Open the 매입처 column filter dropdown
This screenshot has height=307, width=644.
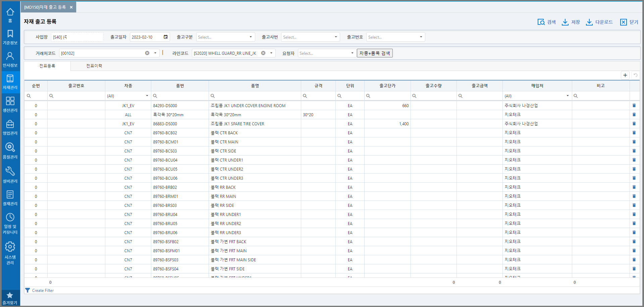[x=568, y=96]
